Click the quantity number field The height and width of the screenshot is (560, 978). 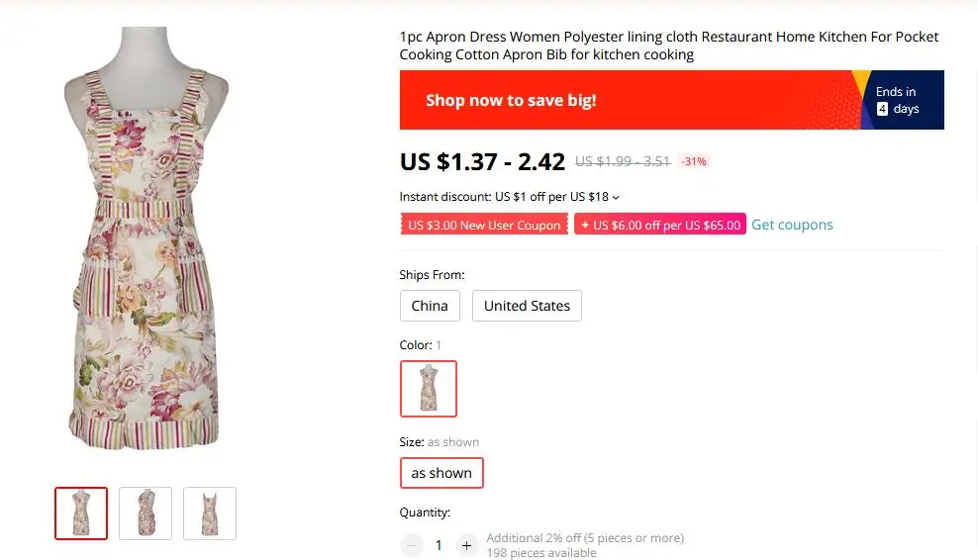click(439, 546)
